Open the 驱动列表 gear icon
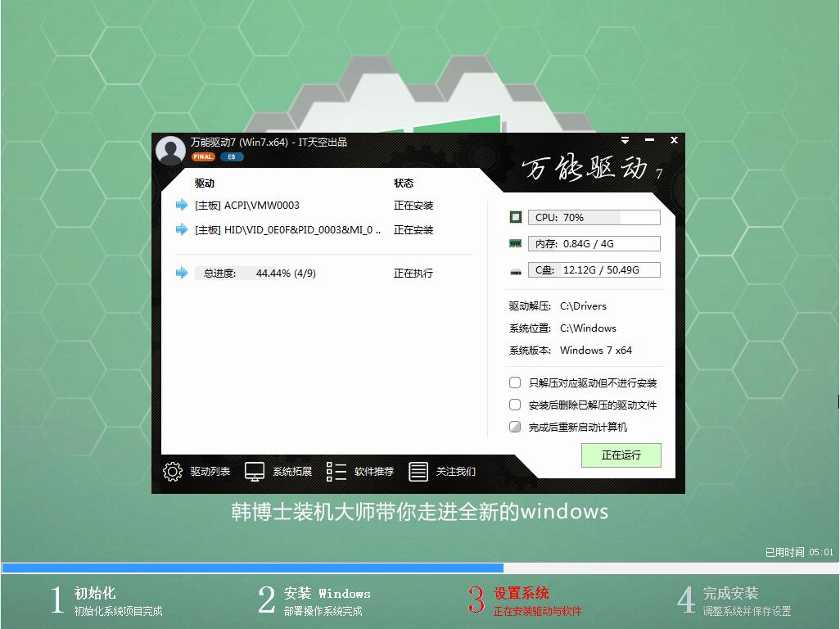The width and height of the screenshot is (840, 629). (172, 472)
